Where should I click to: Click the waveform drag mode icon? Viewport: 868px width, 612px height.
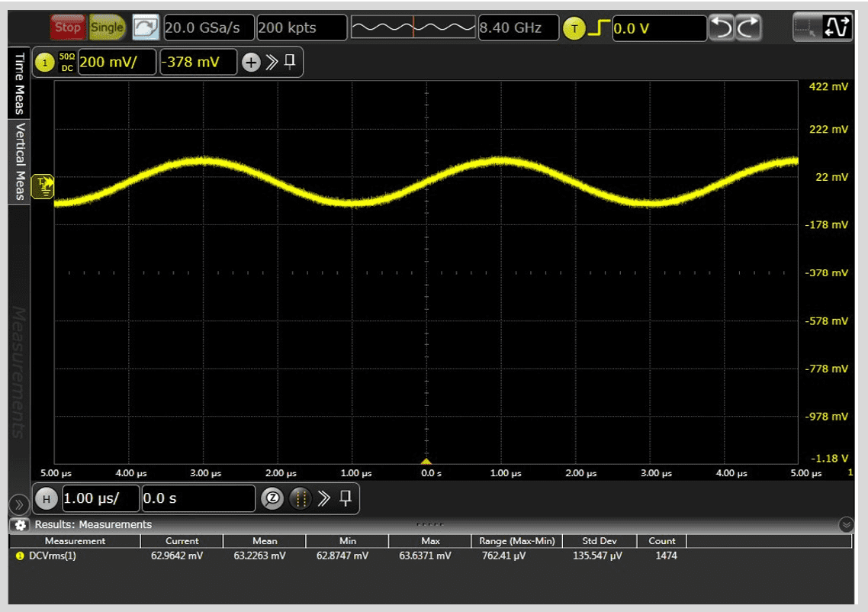[x=837, y=28]
